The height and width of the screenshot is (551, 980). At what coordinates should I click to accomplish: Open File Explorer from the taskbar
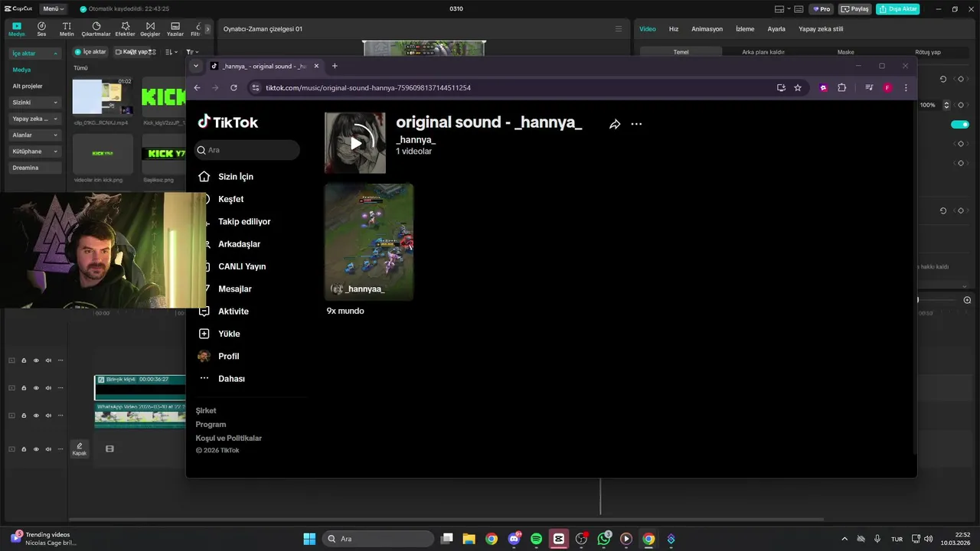coord(469,539)
